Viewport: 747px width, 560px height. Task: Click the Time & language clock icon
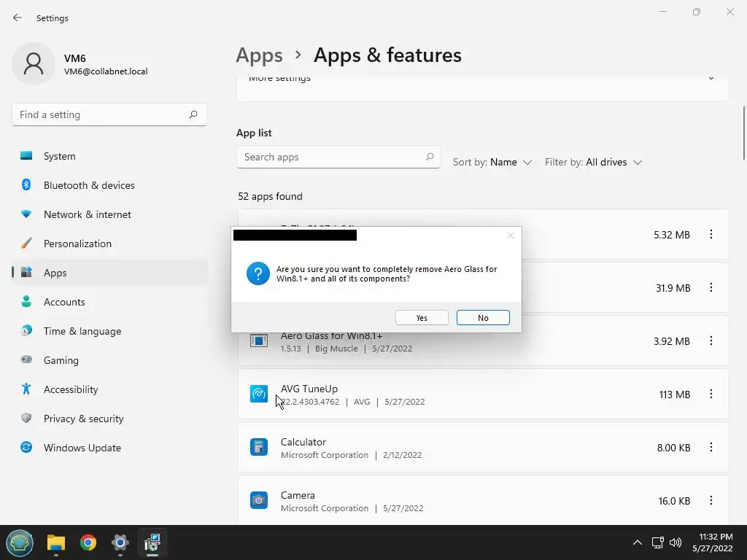tap(26, 330)
